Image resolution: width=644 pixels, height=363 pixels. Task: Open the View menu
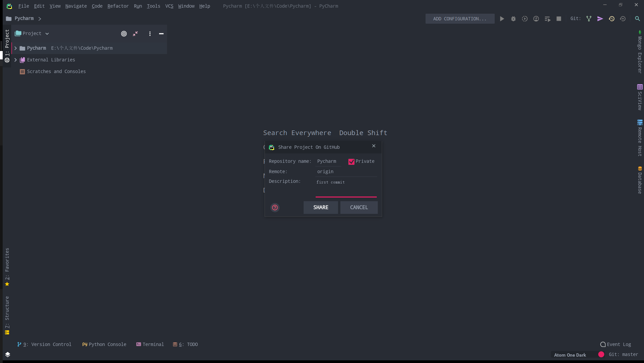(55, 6)
